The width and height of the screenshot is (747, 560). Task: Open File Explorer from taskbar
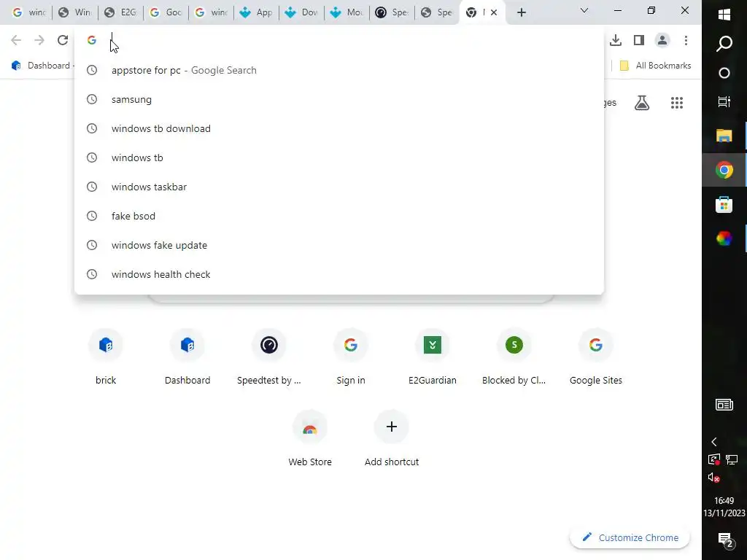click(x=724, y=136)
